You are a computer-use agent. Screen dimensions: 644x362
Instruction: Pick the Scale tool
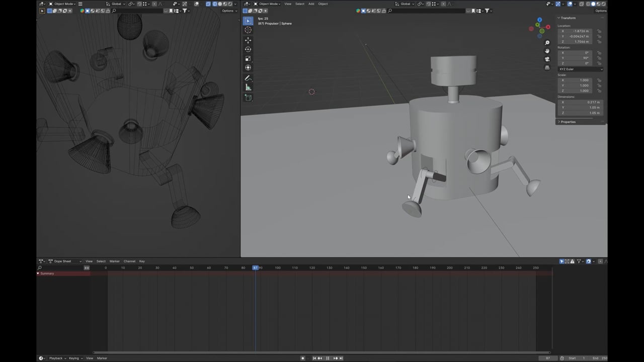tap(248, 58)
